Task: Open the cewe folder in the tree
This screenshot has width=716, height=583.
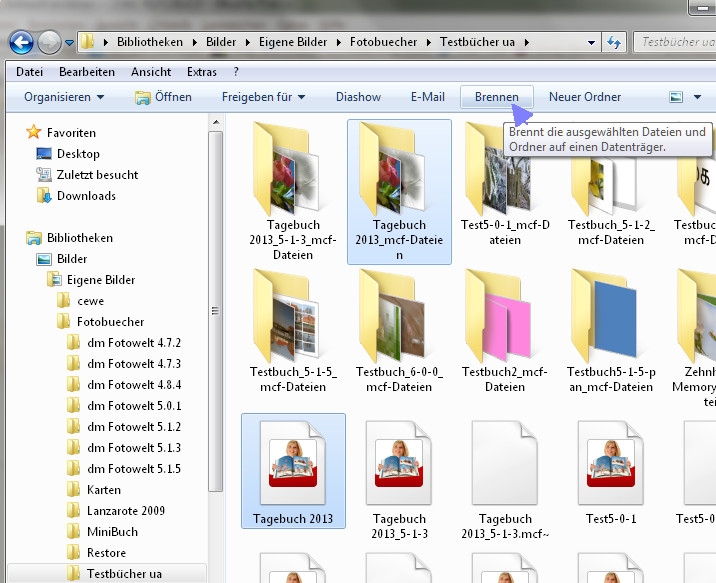Action: click(x=80, y=300)
